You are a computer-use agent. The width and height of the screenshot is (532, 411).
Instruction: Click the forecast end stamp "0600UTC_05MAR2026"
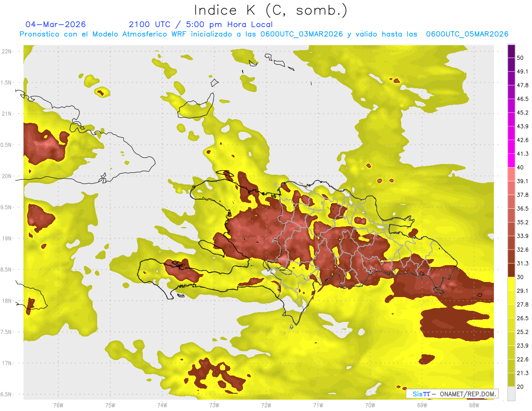coord(467,34)
